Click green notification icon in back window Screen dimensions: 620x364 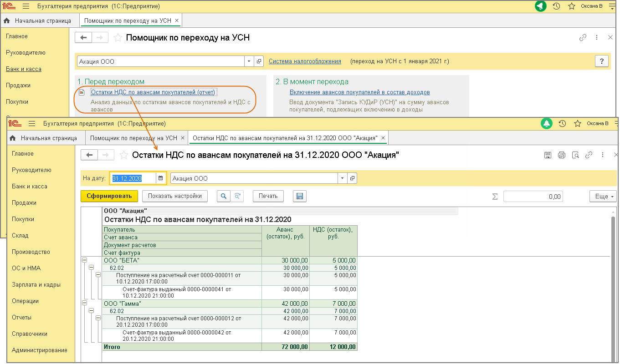coord(540,6)
